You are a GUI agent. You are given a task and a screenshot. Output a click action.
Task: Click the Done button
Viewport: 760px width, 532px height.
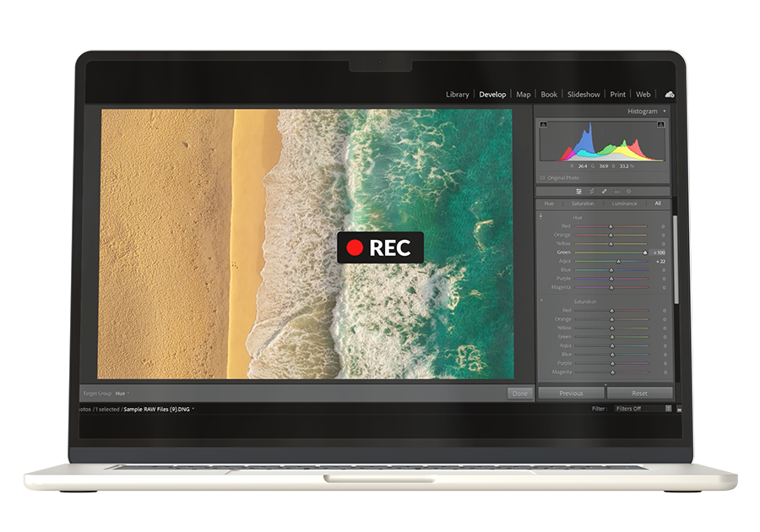pyautogui.click(x=520, y=394)
